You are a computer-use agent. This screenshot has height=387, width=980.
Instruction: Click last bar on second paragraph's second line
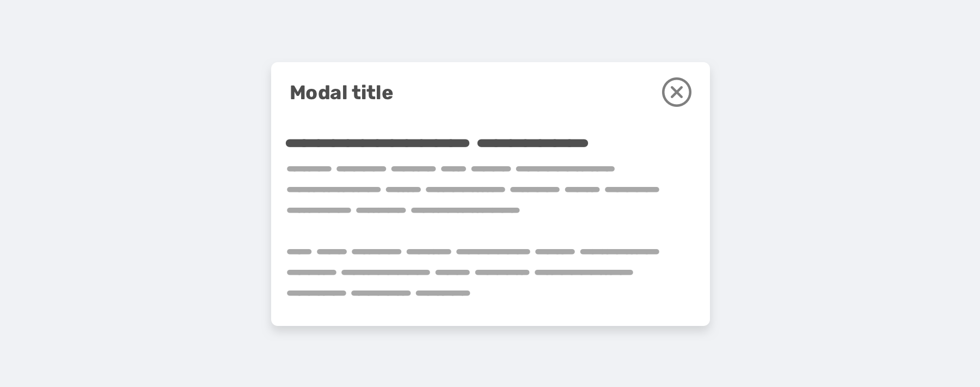click(584, 273)
